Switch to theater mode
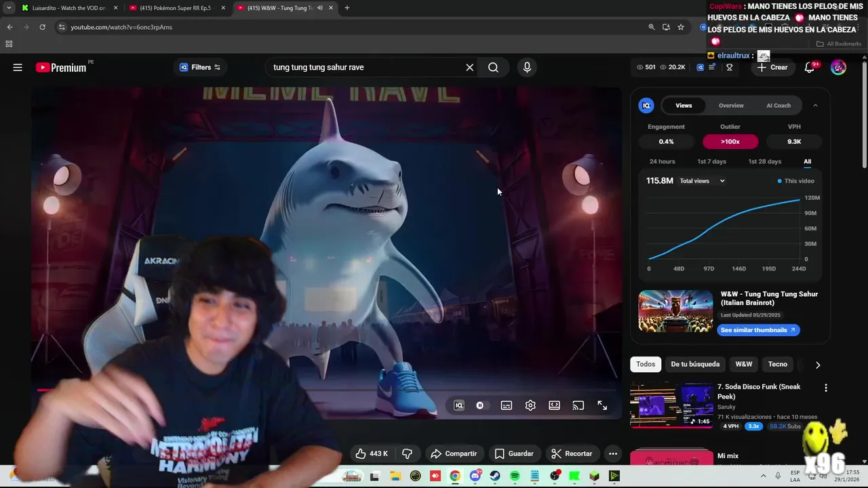 [554, 405]
